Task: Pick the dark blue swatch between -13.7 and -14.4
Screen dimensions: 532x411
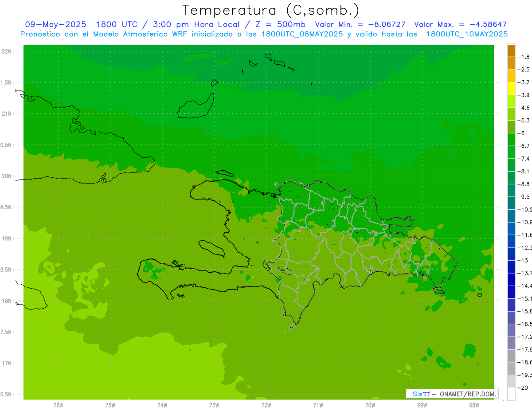Action: (511, 279)
